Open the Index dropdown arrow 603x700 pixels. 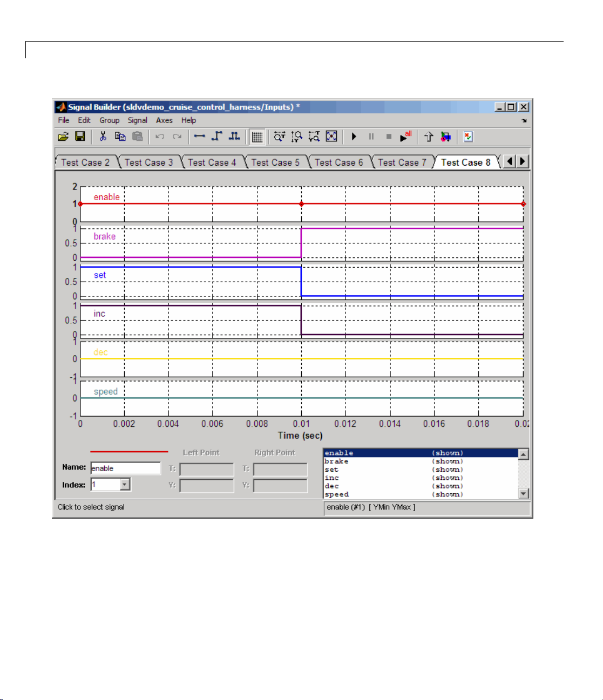125,485
